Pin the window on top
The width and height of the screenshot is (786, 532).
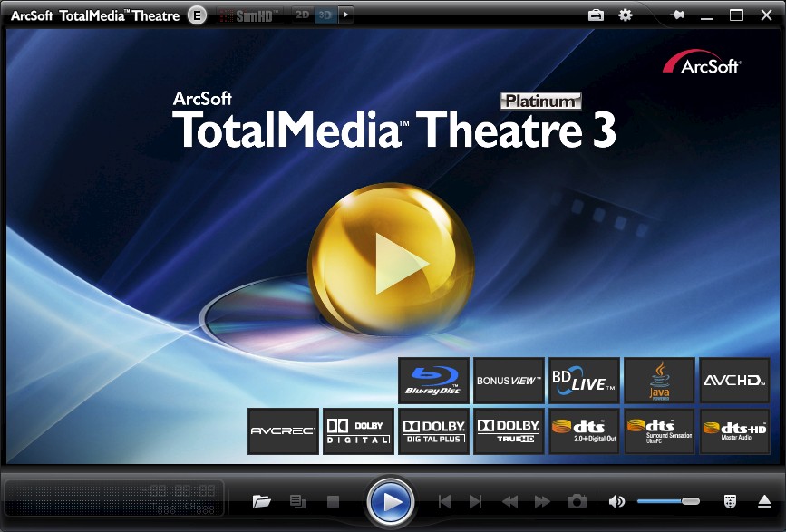(x=676, y=15)
